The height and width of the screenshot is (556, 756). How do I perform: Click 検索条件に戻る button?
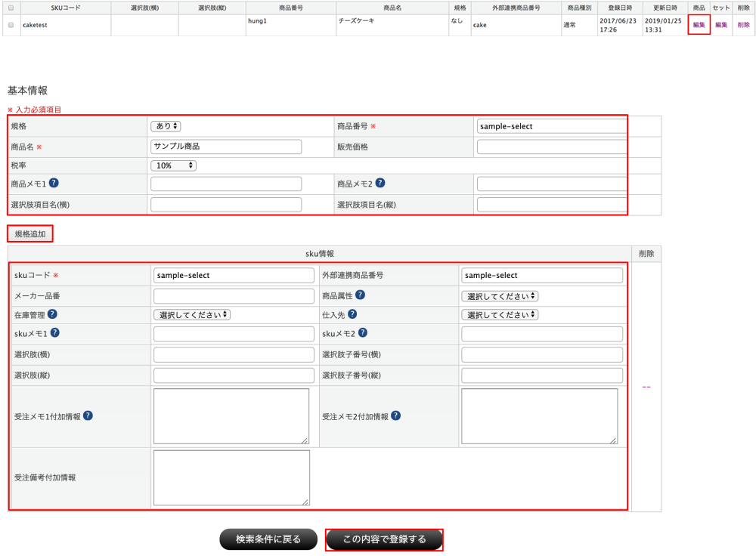tap(268, 539)
